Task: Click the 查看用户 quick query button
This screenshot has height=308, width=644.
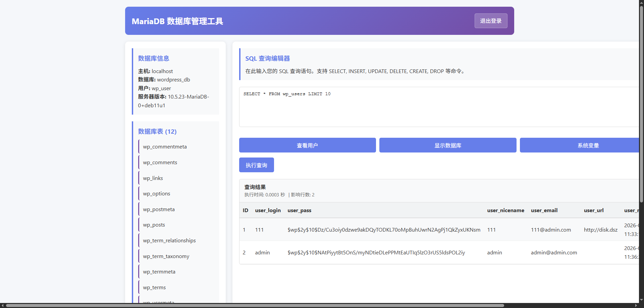Action: tap(307, 145)
